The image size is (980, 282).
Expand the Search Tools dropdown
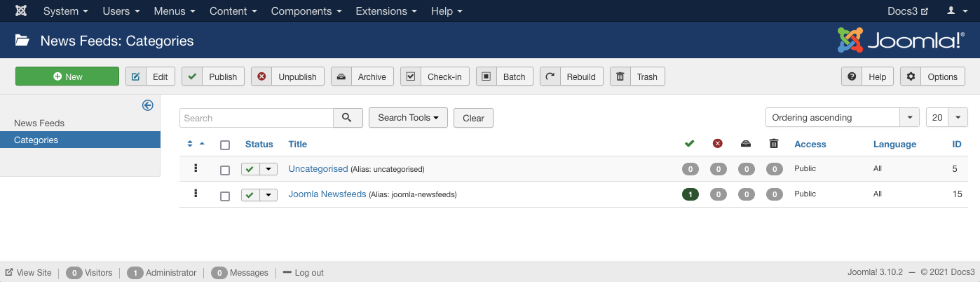click(x=408, y=118)
